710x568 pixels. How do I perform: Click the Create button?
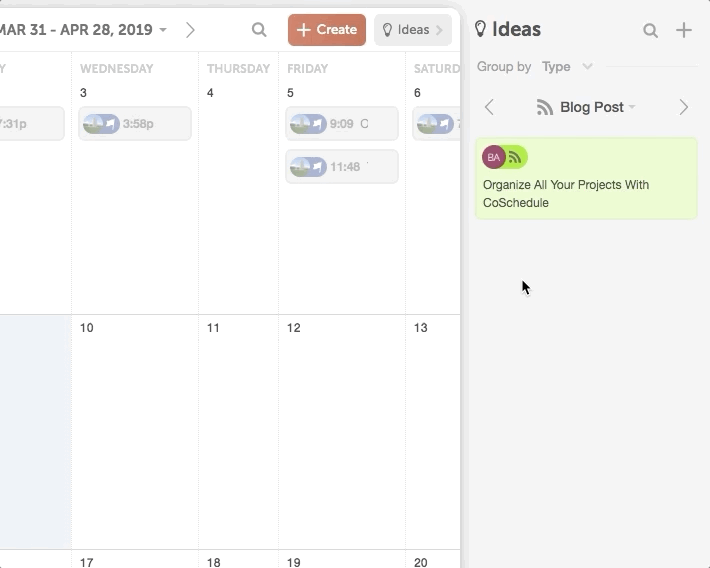pos(327,30)
